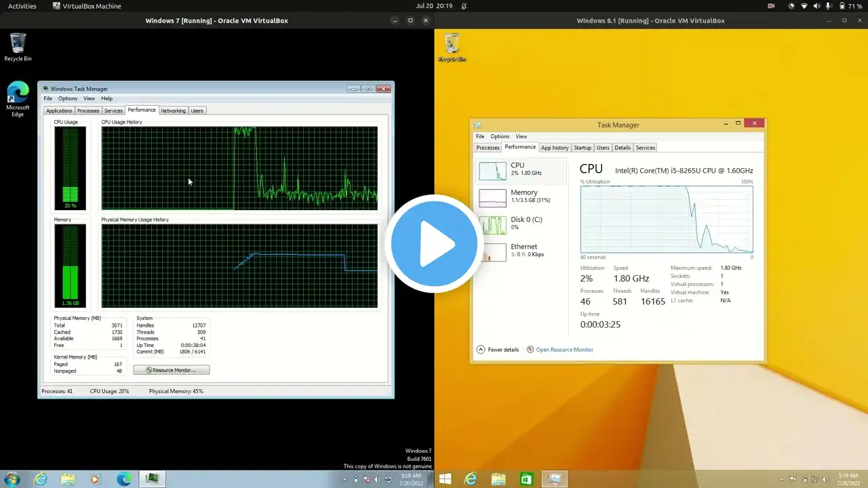Open File Explorer on the Windows 8.1 taskbar

[498, 479]
